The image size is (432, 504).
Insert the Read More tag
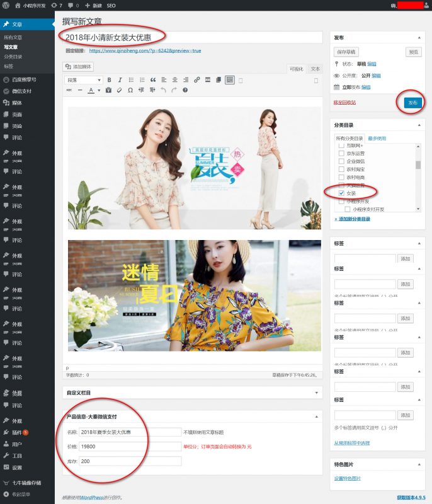(208, 80)
